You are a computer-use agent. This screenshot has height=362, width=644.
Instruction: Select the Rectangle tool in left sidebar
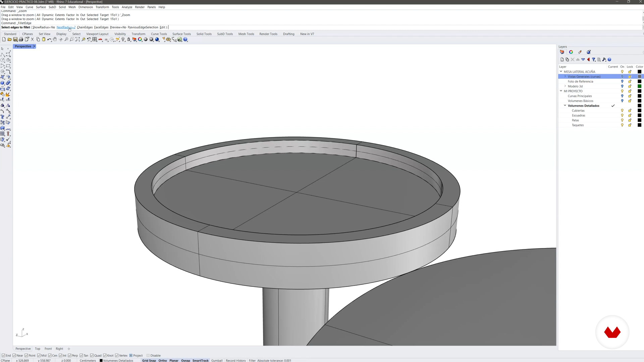[8, 66]
